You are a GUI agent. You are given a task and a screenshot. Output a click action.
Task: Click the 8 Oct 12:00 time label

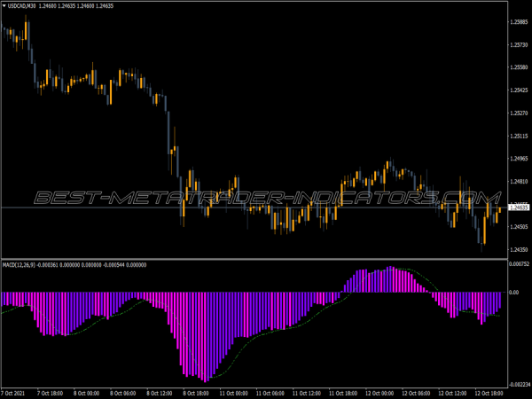(x=160, y=393)
